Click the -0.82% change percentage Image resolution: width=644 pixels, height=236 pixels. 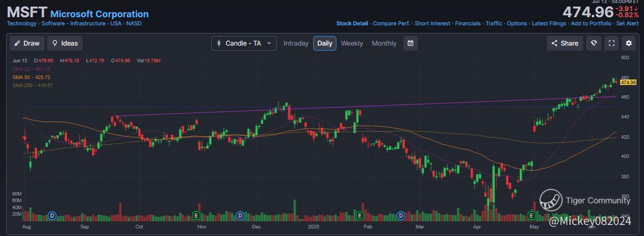(x=627, y=15)
